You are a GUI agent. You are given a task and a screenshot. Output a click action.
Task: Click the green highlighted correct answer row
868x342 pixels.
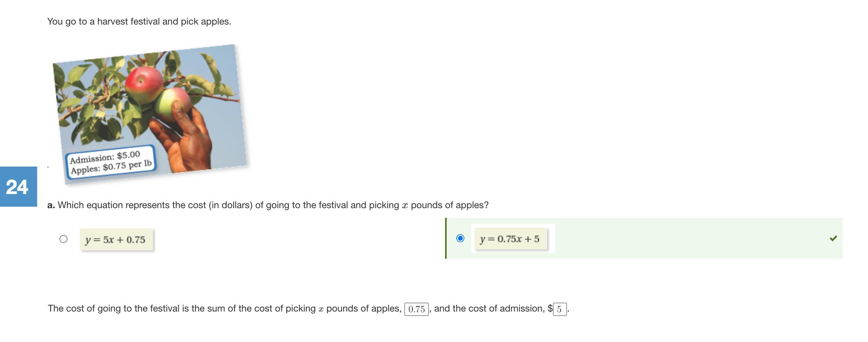(669, 238)
